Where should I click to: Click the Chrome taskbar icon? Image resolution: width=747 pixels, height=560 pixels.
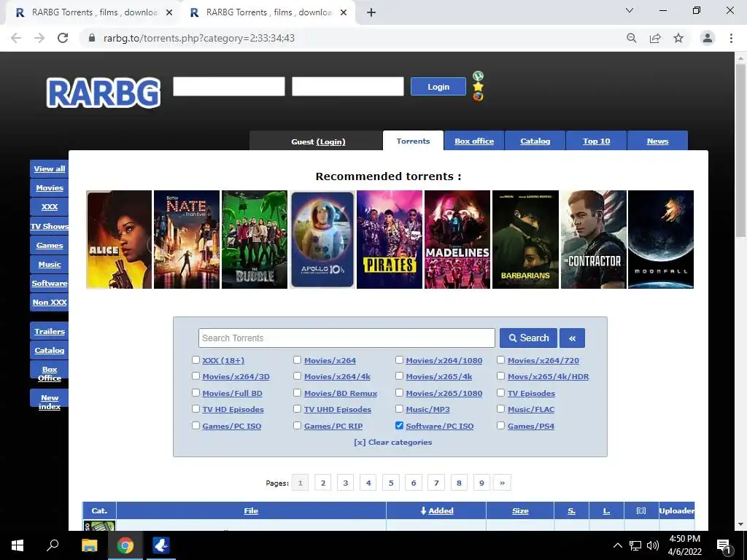(x=125, y=545)
